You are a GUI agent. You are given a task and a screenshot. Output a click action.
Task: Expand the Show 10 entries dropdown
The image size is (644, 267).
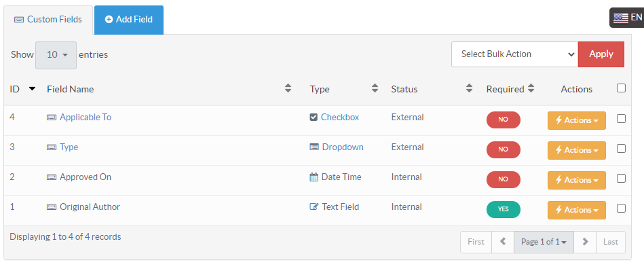pos(56,55)
